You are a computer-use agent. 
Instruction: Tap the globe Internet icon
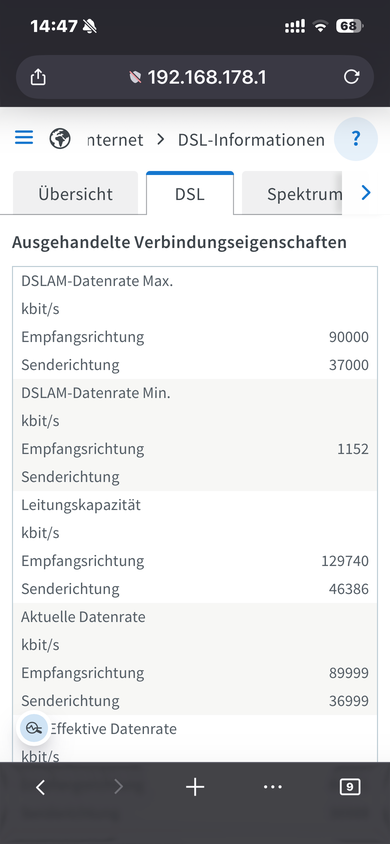pos(60,139)
